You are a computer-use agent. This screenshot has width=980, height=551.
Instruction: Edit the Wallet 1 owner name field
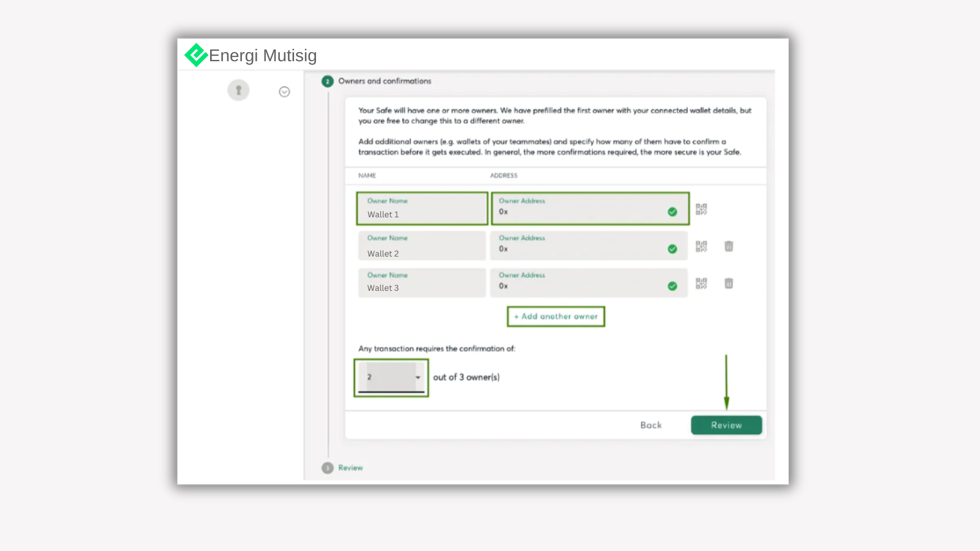[x=422, y=209]
